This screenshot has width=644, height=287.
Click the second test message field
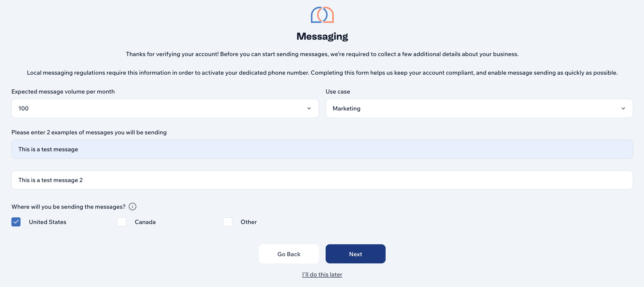coord(322,180)
